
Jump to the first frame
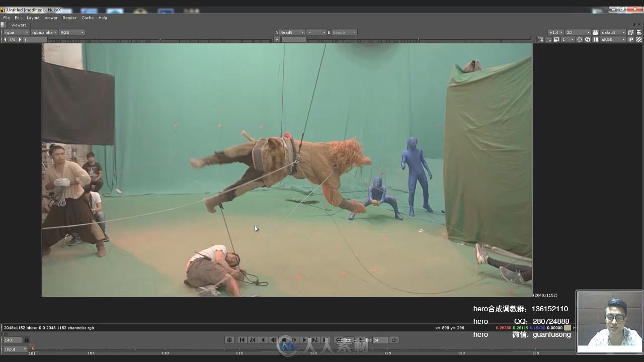242,340
